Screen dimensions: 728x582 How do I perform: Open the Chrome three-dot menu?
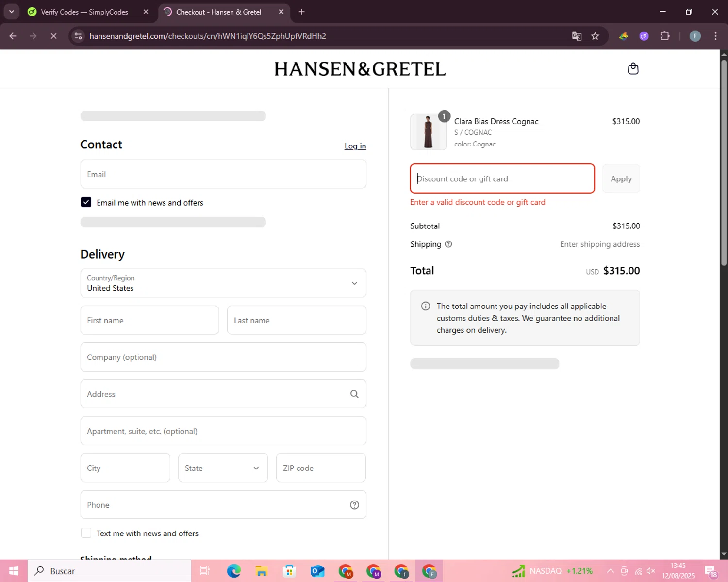(x=715, y=36)
